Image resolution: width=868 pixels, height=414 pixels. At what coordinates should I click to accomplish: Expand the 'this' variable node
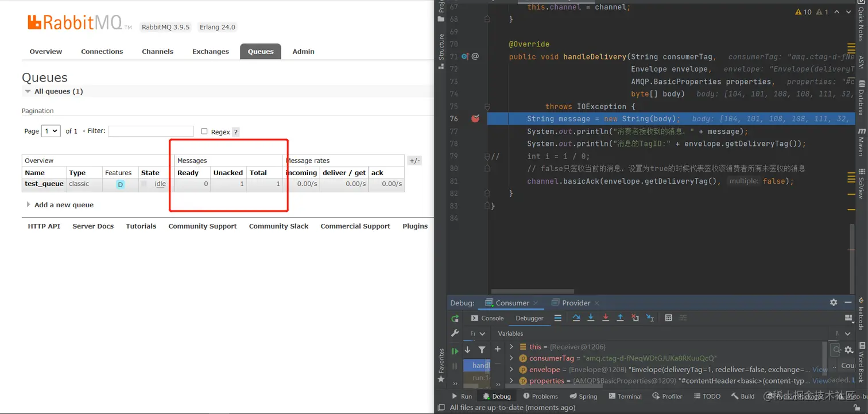point(511,347)
